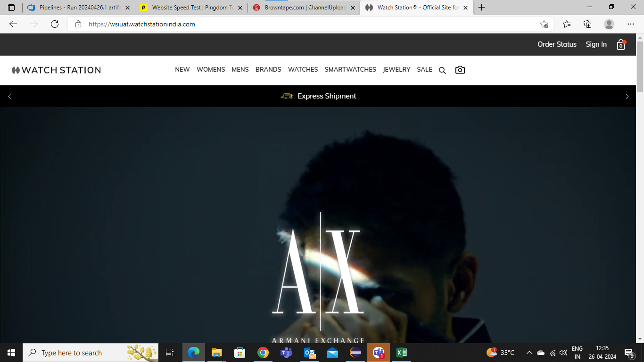Click the Watch Station logo

pyautogui.click(x=56, y=70)
